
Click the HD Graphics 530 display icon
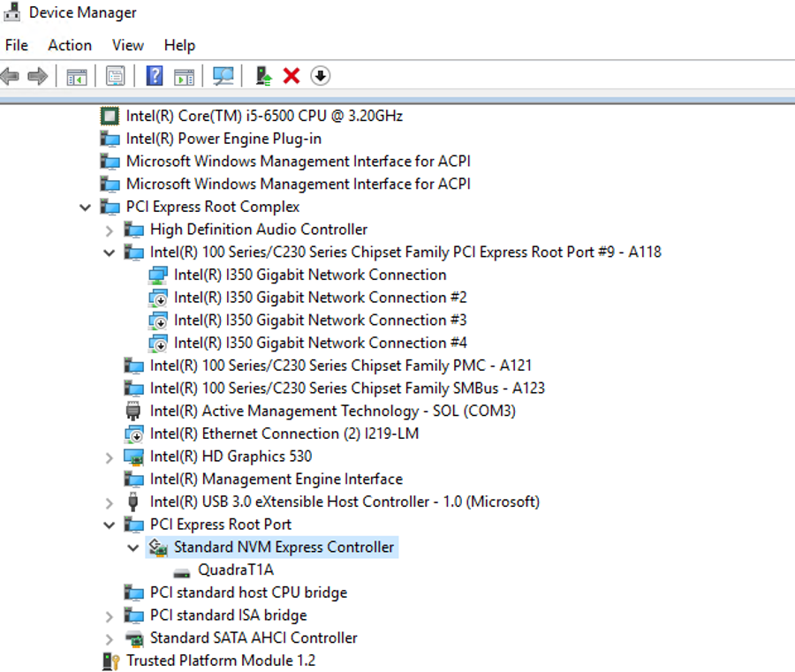tap(134, 457)
